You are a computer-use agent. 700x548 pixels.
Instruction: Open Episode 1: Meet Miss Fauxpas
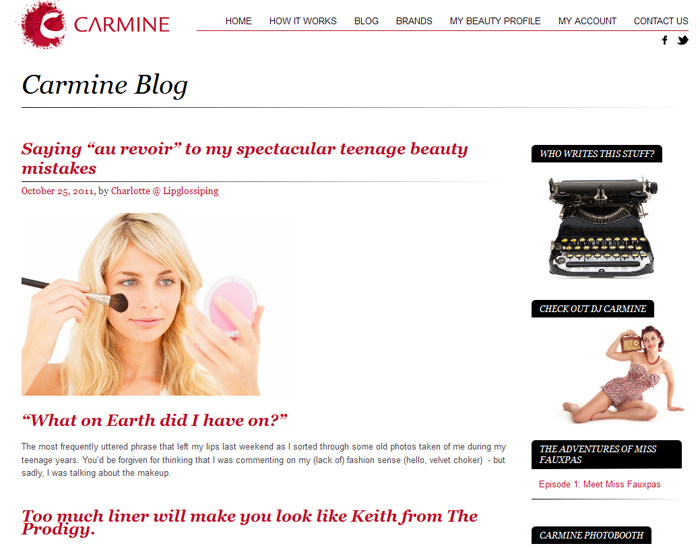(599, 484)
